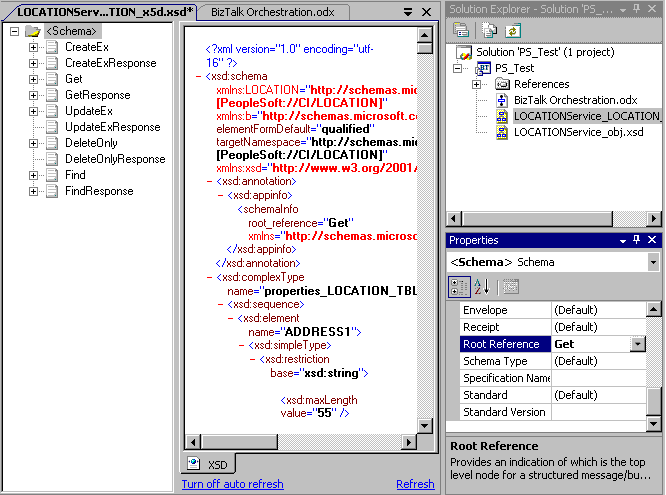This screenshot has height=495, width=666.
Task: Expand the References node
Action: tap(477, 84)
